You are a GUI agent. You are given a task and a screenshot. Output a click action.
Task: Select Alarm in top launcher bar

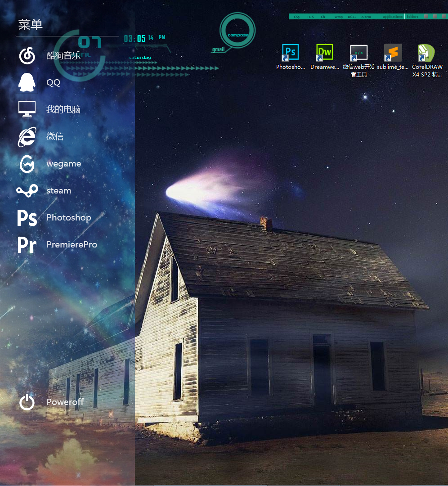pyautogui.click(x=366, y=17)
